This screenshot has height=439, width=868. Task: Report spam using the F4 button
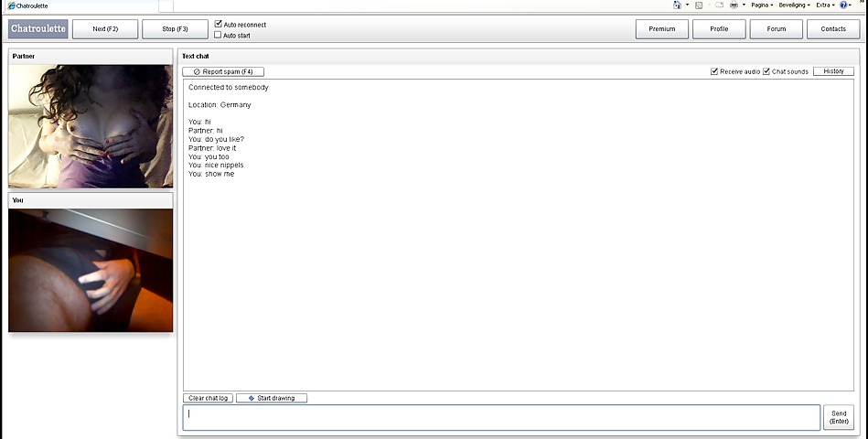click(223, 71)
